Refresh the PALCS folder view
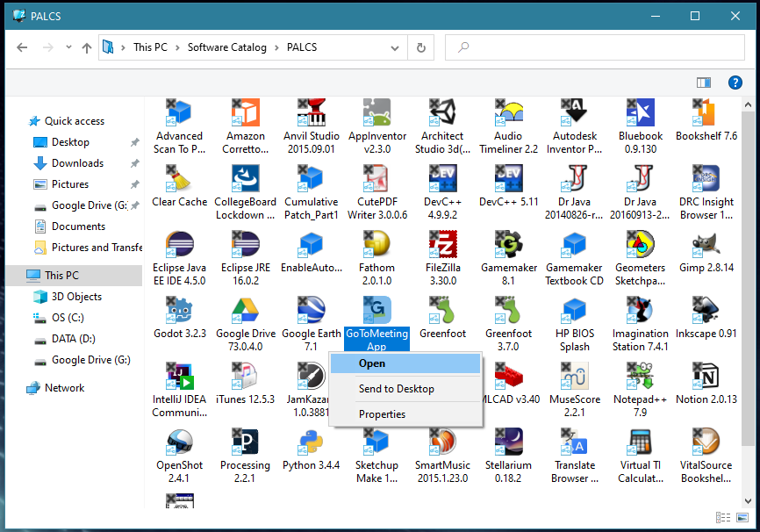Screen dimensions: 760x532 click(421, 47)
